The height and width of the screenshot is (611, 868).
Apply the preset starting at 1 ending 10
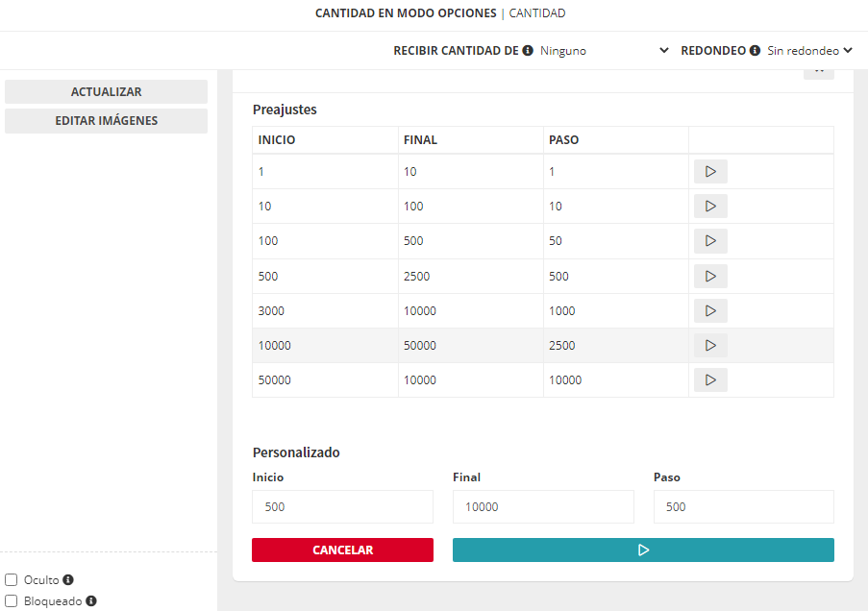pos(710,172)
